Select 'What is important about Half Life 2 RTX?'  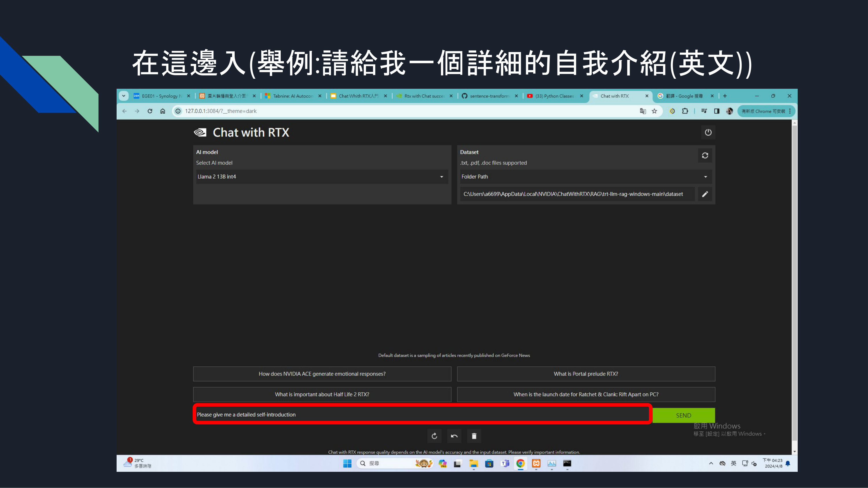(322, 394)
